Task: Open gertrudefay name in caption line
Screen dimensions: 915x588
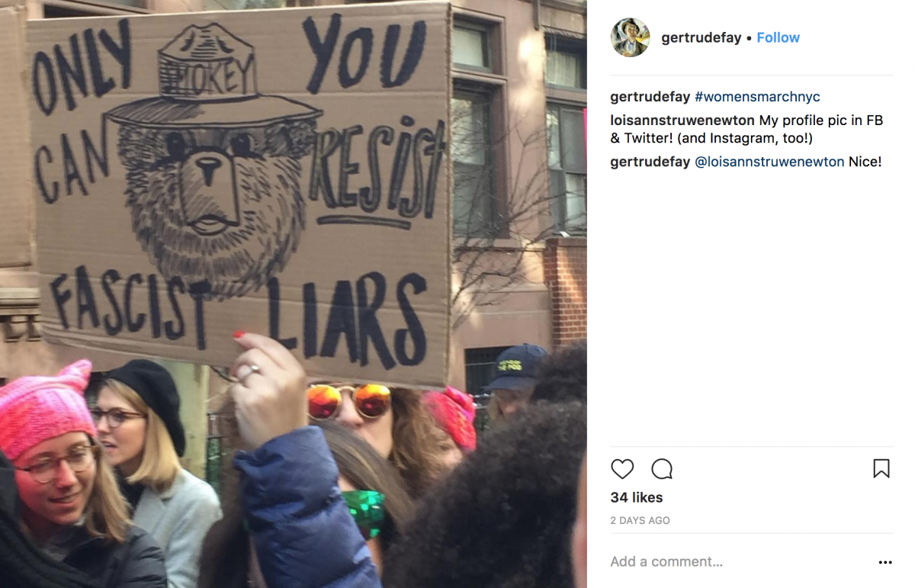Action: (x=650, y=97)
